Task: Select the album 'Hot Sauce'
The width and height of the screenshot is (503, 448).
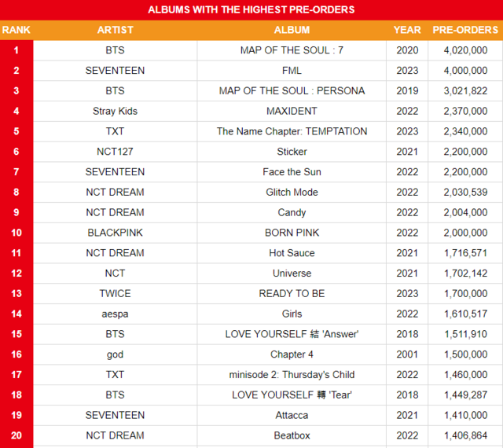Action: point(292,253)
